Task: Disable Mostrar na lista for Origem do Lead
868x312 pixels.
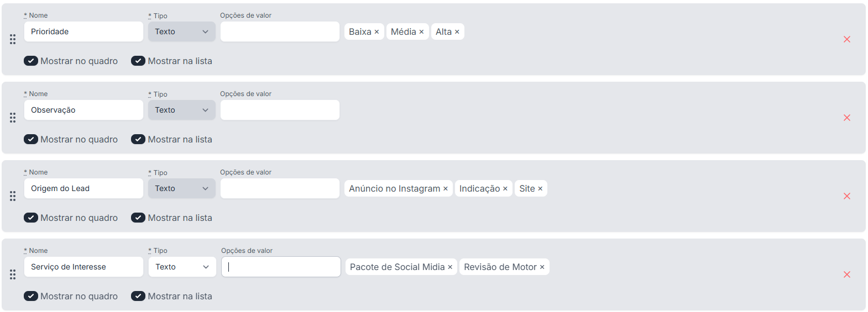Action: point(138,218)
